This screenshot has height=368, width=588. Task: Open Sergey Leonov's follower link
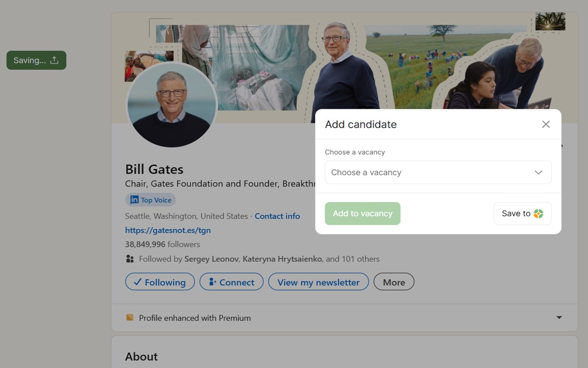tap(211, 259)
